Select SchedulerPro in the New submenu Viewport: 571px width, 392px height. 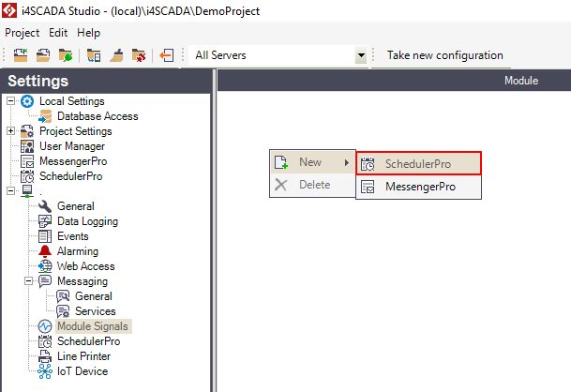pyautogui.click(x=418, y=163)
